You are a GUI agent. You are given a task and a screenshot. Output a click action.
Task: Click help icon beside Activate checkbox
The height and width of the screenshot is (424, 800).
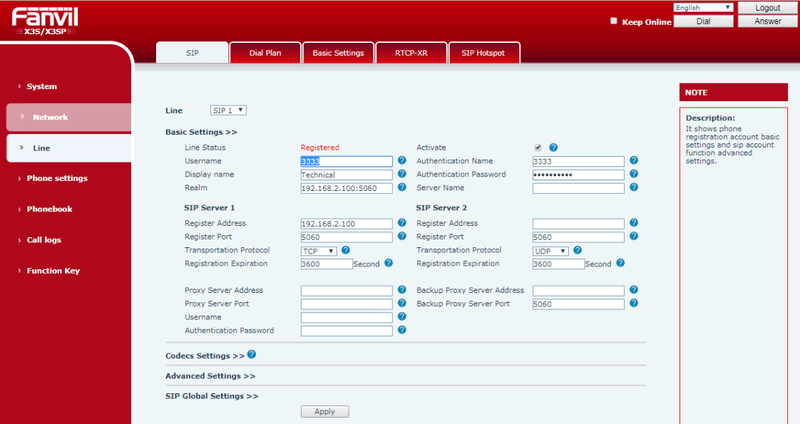pyautogui.click(x=553, y=147)
